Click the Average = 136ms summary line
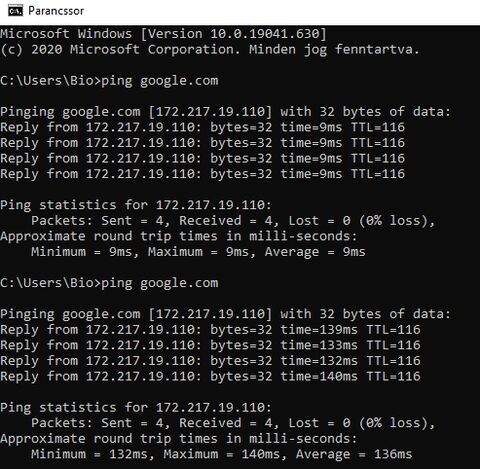The image size is (480, 469). [x=222, y=454]
